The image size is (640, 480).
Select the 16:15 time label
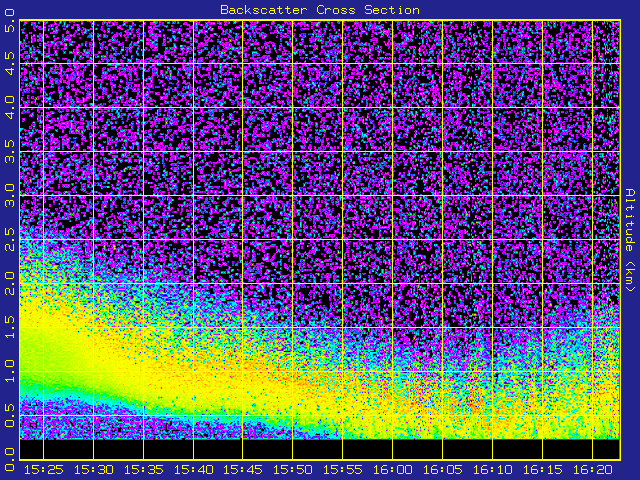[542, 470]
